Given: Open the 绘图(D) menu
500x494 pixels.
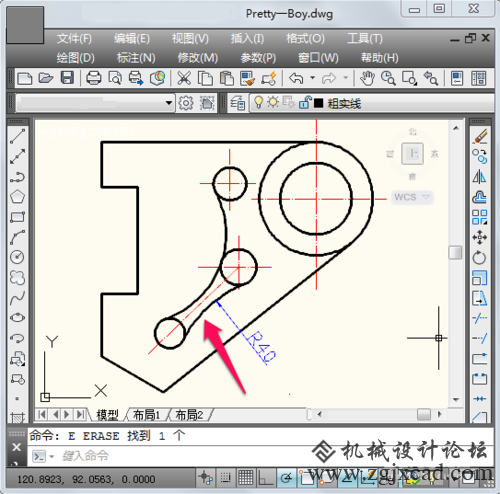Looking at the screenshot, I should coord(76,58).
